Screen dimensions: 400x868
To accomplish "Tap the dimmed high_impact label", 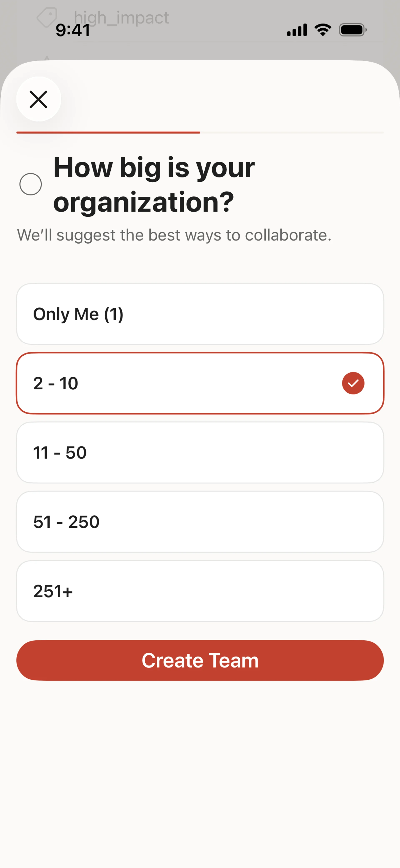I will 121,18.
